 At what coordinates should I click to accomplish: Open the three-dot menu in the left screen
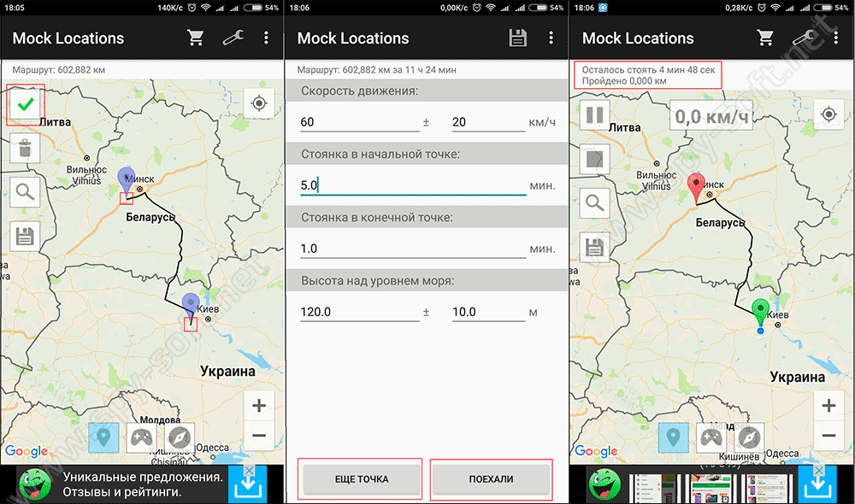267,38
